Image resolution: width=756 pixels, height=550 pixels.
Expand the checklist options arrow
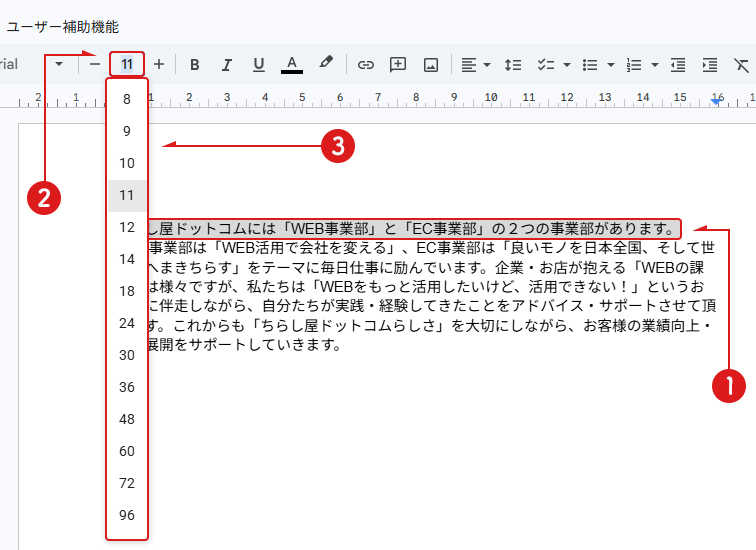[567, 65]
